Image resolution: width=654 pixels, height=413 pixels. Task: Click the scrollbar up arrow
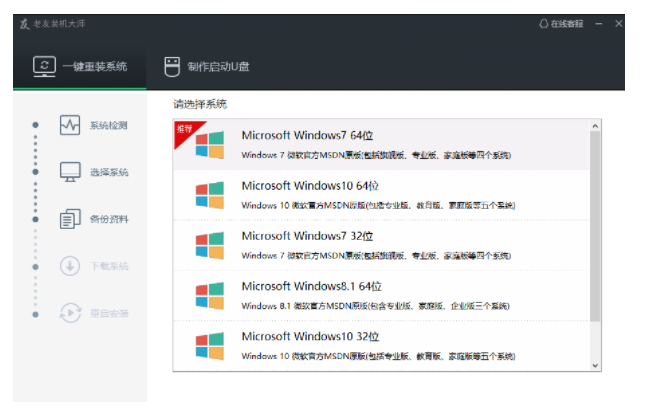pyautogui.click(x=595, y=126)
